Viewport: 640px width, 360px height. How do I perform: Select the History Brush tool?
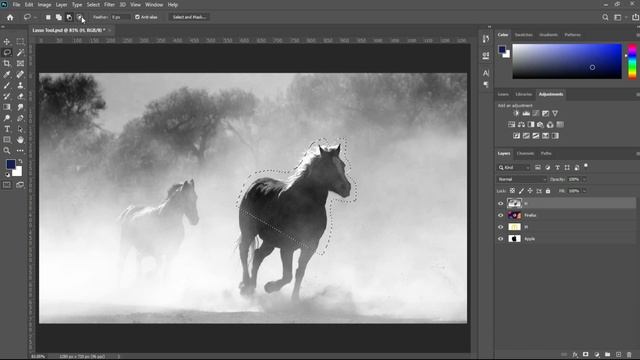7,96
